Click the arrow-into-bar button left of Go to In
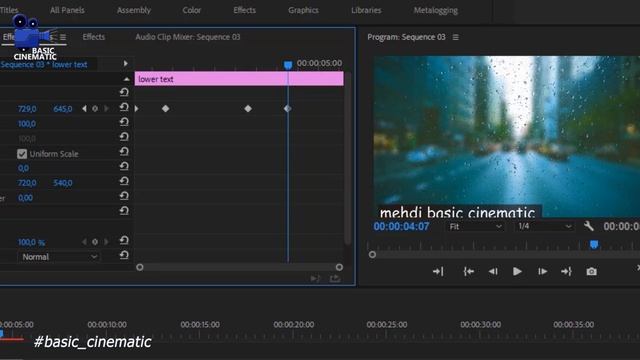The height and width of the screenshot is (360, 640). 438,271
